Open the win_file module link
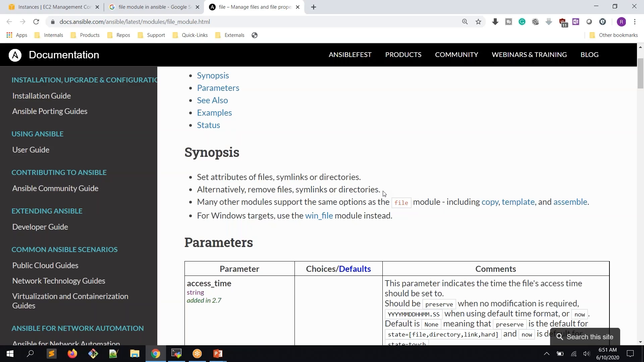 click(319, 216)
